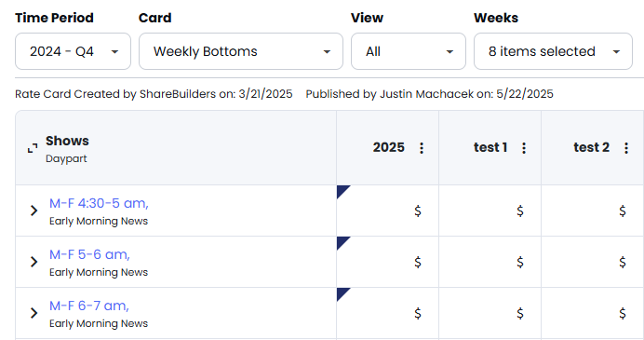Expand the M-F 5-6 am row chevron
Viewport: 644px width, 340px height.
tap(34, 262)
